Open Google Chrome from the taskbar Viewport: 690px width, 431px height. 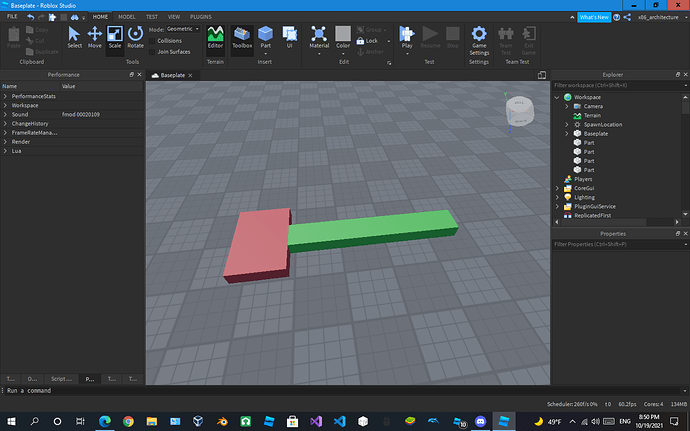click(x=128, y=421)
